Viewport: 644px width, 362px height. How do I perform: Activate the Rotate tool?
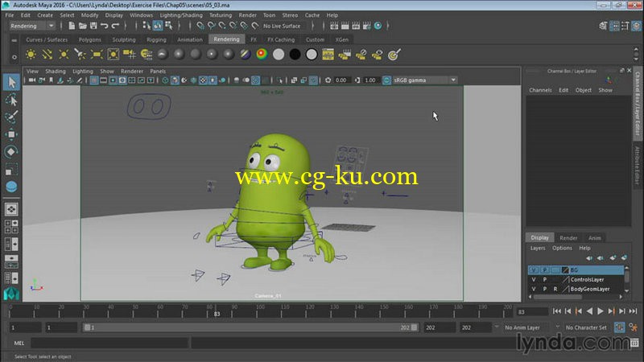[11, 151]
